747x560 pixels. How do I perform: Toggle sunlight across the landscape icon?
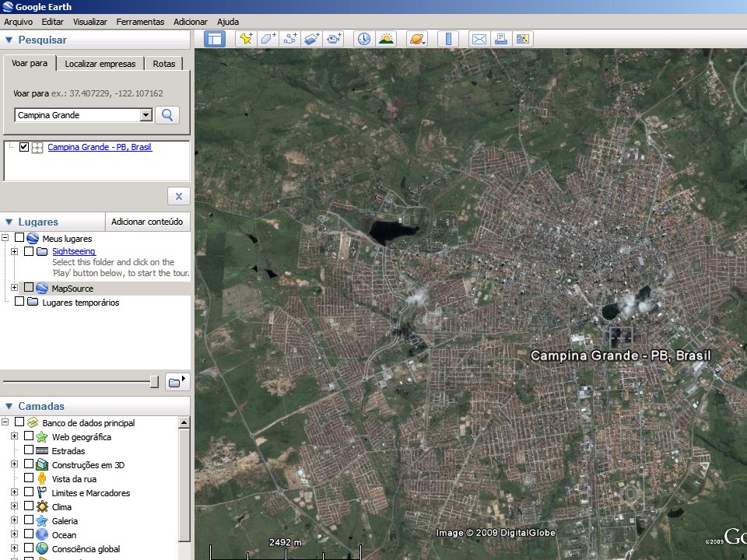pyautogui.click(x=386, y=39)
